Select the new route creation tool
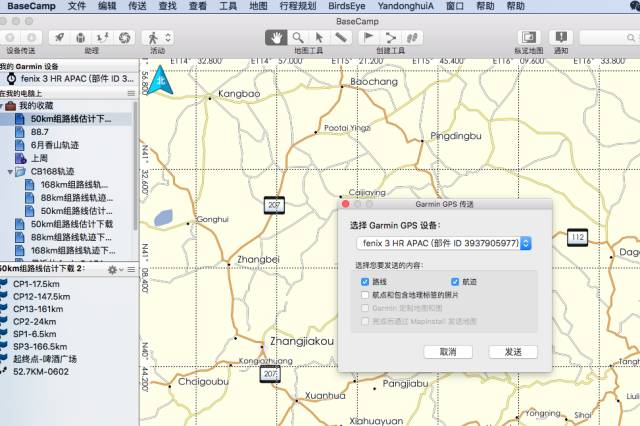 pos(391,38)
